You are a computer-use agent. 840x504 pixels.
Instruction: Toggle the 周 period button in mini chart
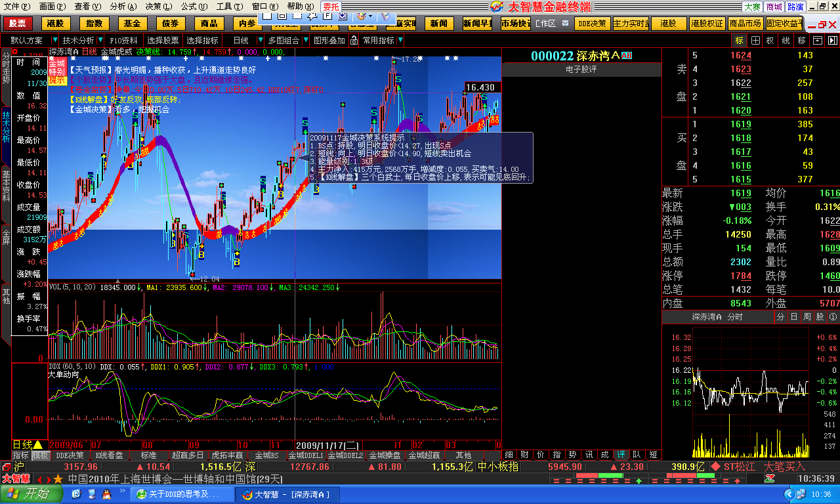pyautogui.click(x=807, y=317)
